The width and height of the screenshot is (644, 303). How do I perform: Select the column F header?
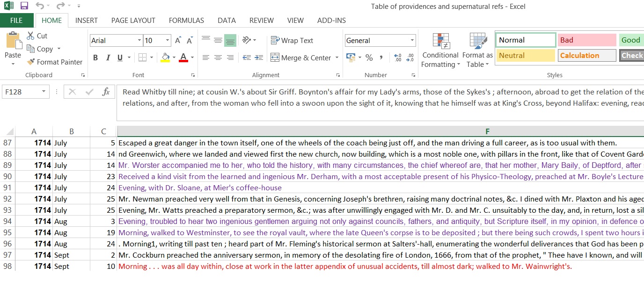pyautogui.click(x=487, y=132)
